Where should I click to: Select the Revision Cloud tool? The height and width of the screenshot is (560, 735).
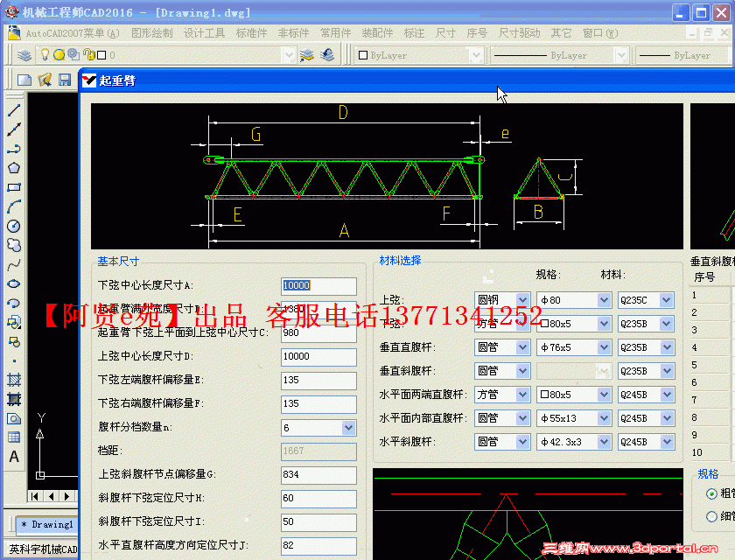14,245
